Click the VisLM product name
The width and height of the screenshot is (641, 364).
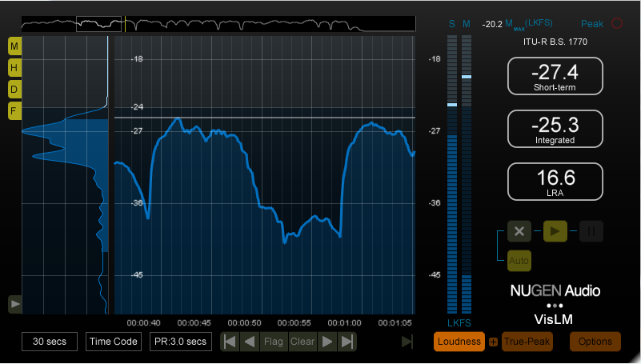pyautogui.click(x=554, y=319)
